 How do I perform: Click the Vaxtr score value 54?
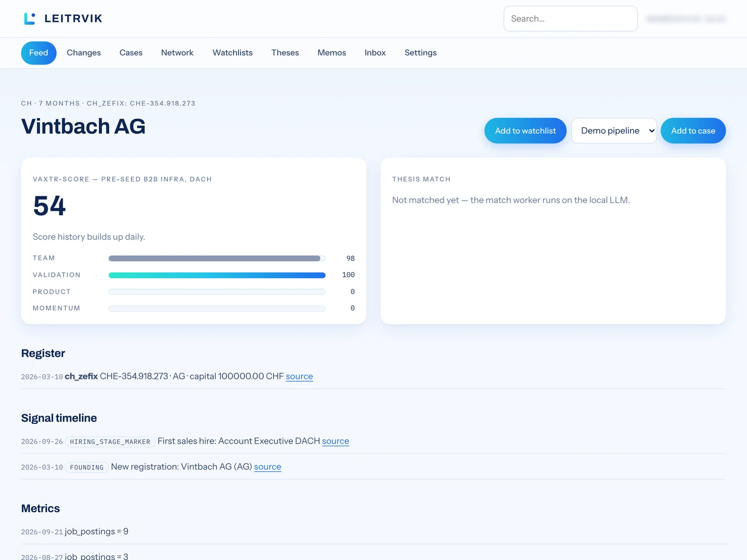[x=49, y=206]
